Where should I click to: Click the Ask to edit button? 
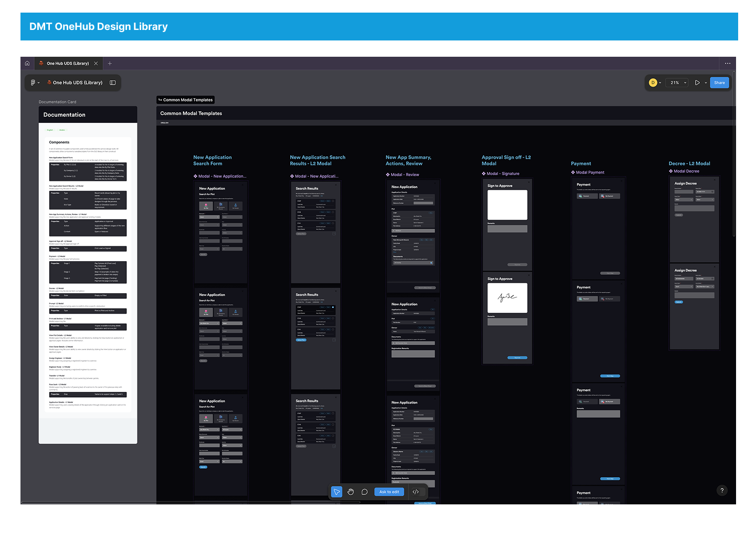click(x=389, y=492)
